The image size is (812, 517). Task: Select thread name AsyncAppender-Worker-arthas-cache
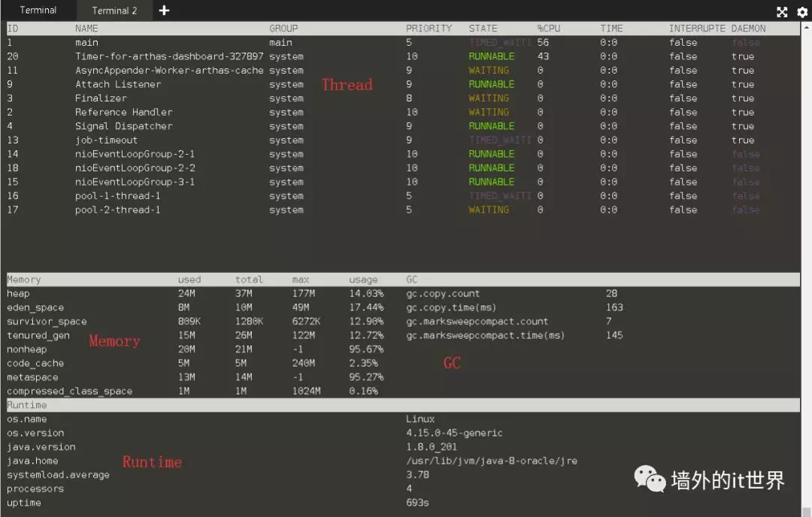[169, 71]
